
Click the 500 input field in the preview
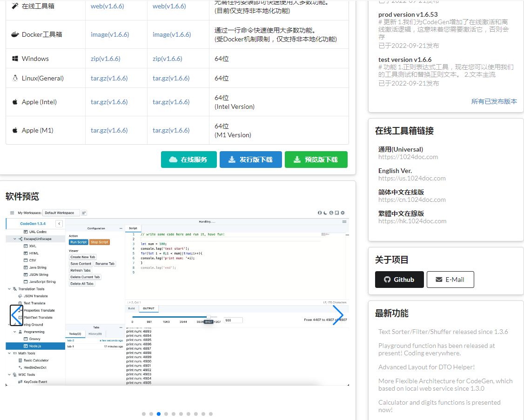point(233,320)
